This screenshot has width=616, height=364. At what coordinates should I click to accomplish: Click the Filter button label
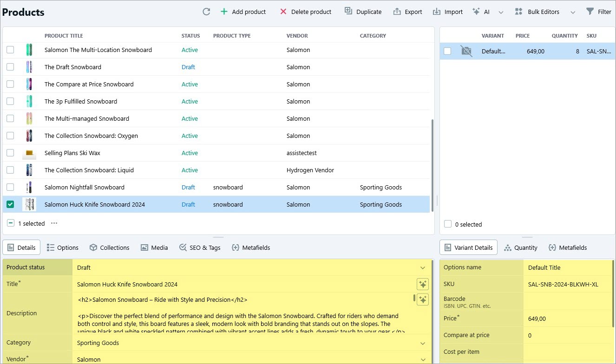605,12
